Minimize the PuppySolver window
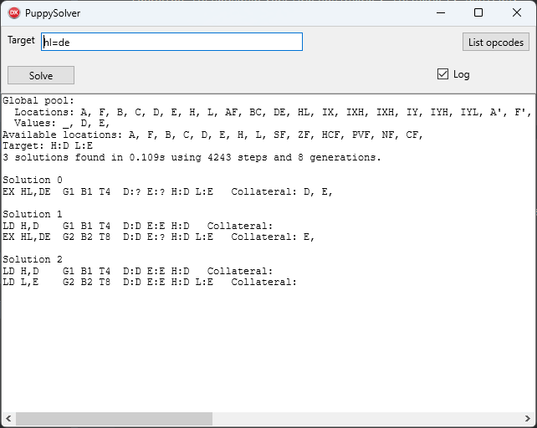The width and height of the screenshot is (537, 428). pos(441,13)
